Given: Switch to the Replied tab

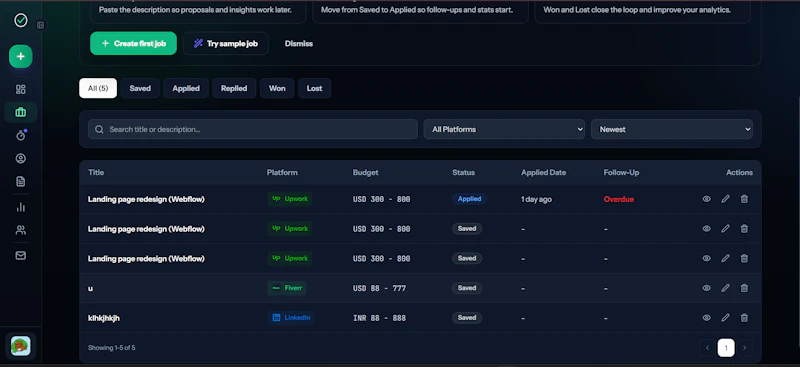Looking at the screenshot, I should [234, 88].
